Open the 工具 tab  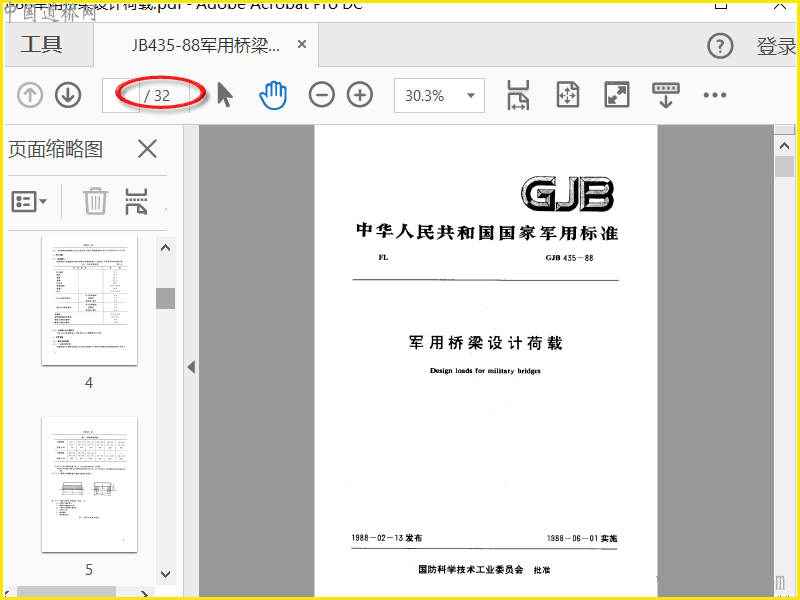click(41, 44)
